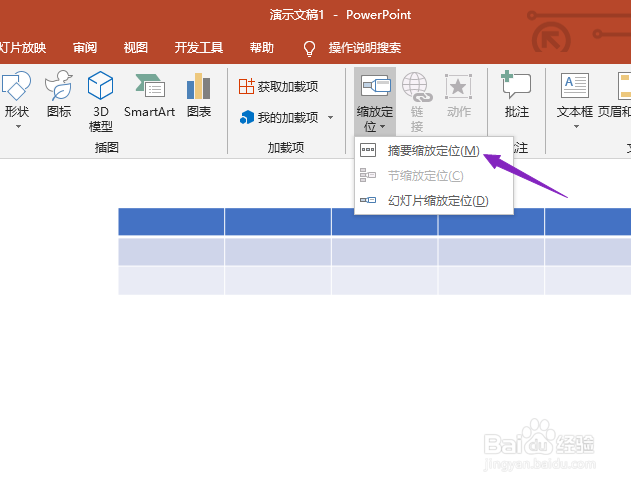Image resolution: width=631 pixels, height=486 pixels.
Task: Choose 幻灯片缩放定位(D) from the menu
Action: click(434, 200)
